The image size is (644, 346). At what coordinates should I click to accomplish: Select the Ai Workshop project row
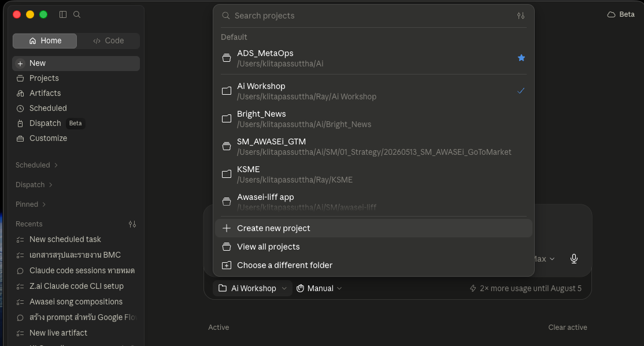click(x=373, y=91)
